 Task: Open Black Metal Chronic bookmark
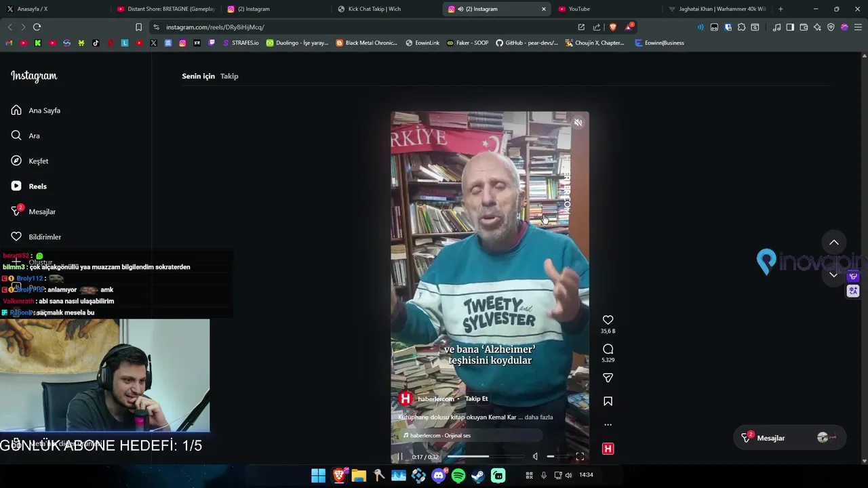tap(367, 43)
